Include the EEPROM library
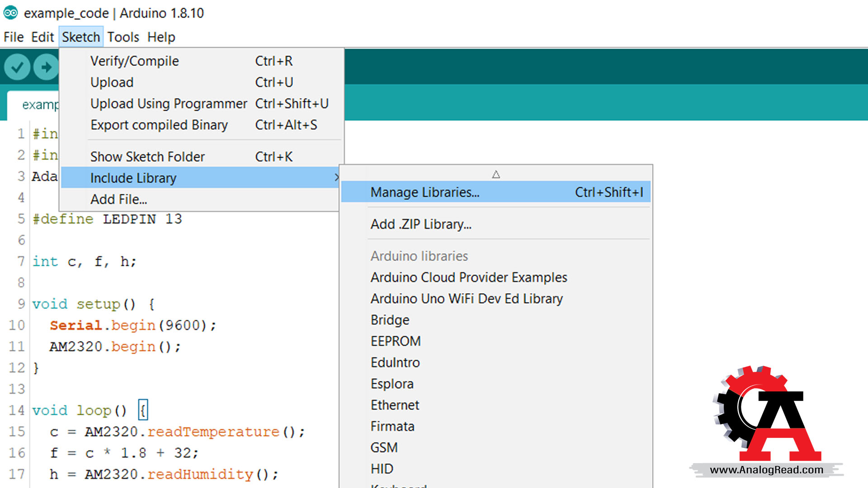 pos(495,341)
